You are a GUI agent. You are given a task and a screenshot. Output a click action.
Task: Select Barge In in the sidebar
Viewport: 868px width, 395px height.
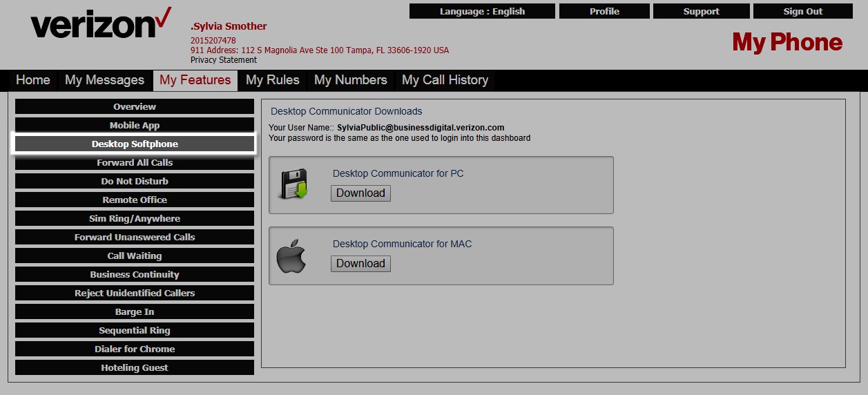pos(135,311)
